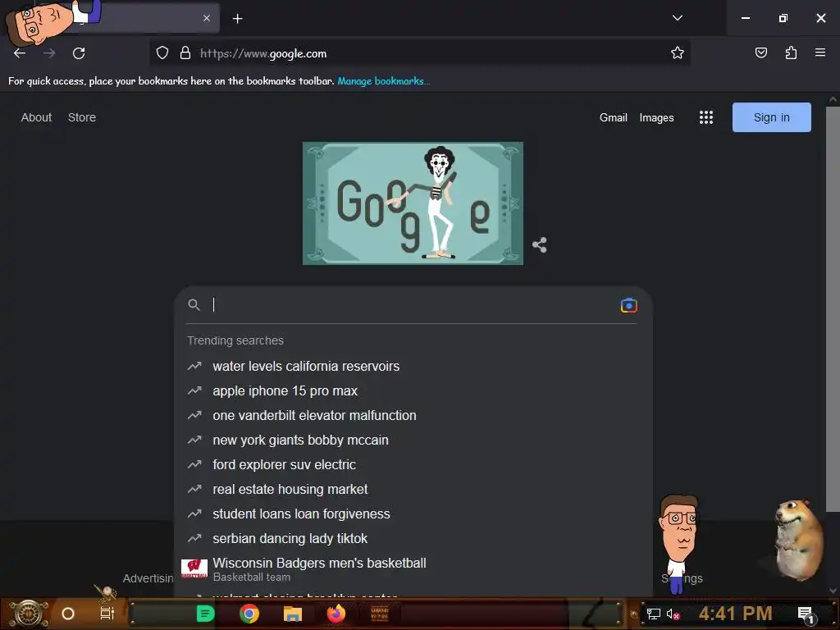Open the notification center icon
840x630 pixels.
point(806,614)
